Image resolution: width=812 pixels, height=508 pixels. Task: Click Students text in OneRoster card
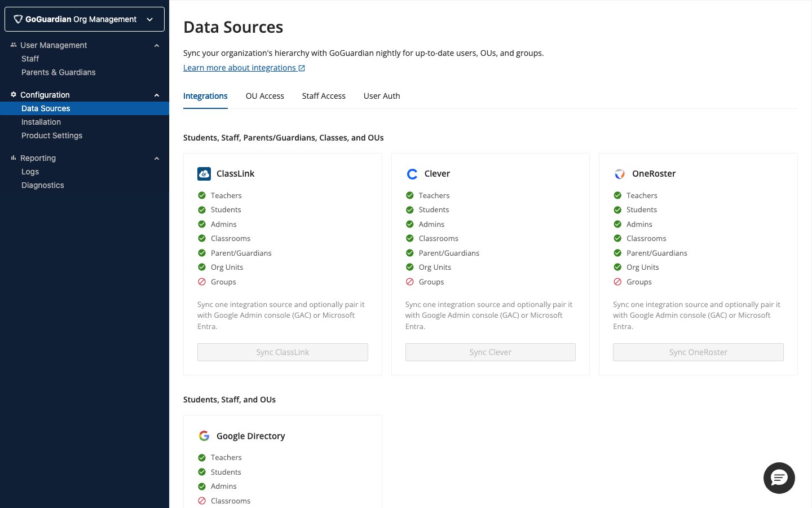click(642, 209)
